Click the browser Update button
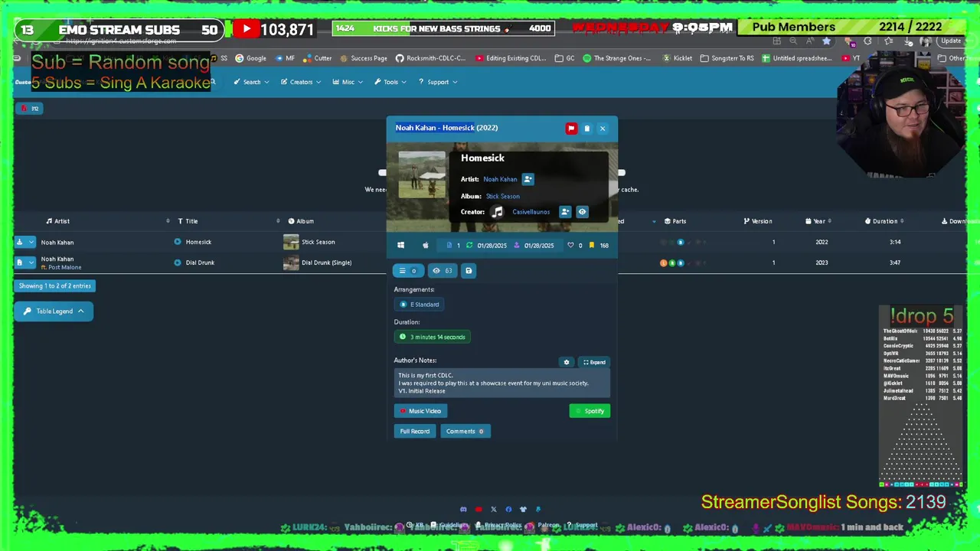Viewport: 980px width, 551px height. pyautogui.click(x=950, y=41)
